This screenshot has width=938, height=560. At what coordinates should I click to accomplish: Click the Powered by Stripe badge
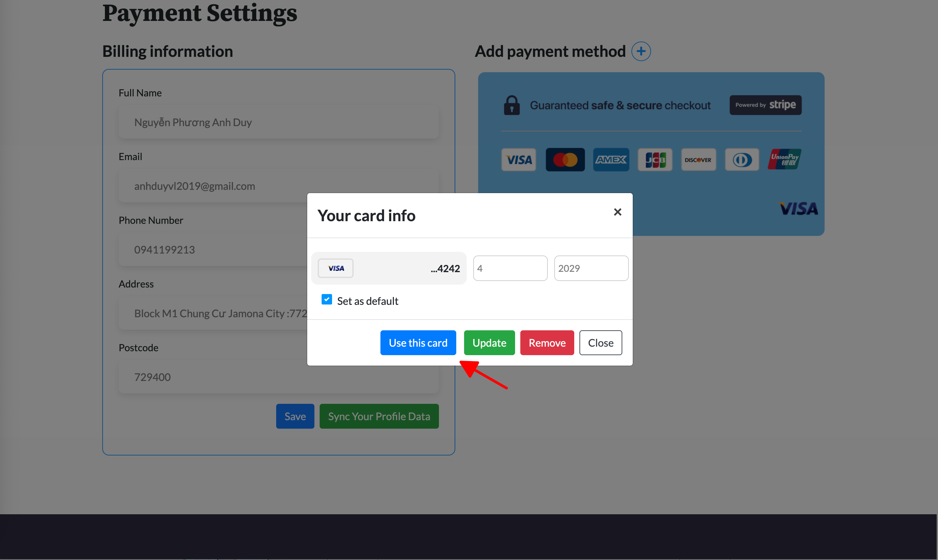pos(765,105)
